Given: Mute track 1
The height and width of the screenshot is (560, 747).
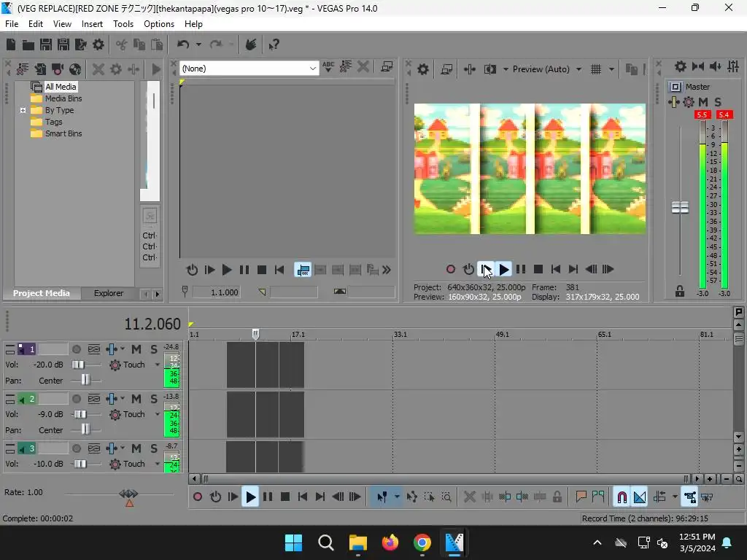Looking at the screenshot, I should (x=136, y=349).
